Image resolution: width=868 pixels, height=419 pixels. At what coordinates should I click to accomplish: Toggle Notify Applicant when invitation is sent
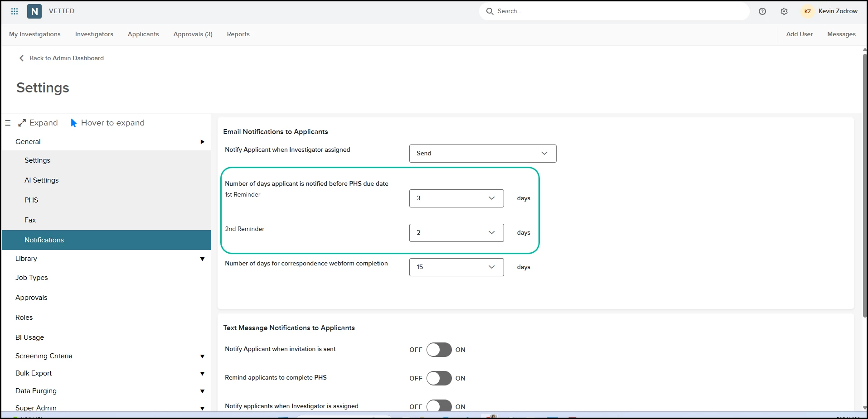(439, 350)
